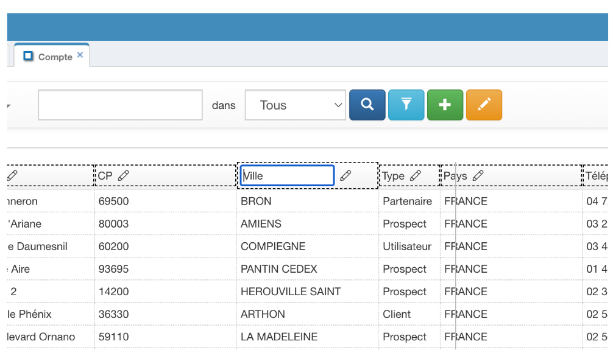Click pencil icon beside Ville header field
The image size is (613, 364).
point(345,175)
